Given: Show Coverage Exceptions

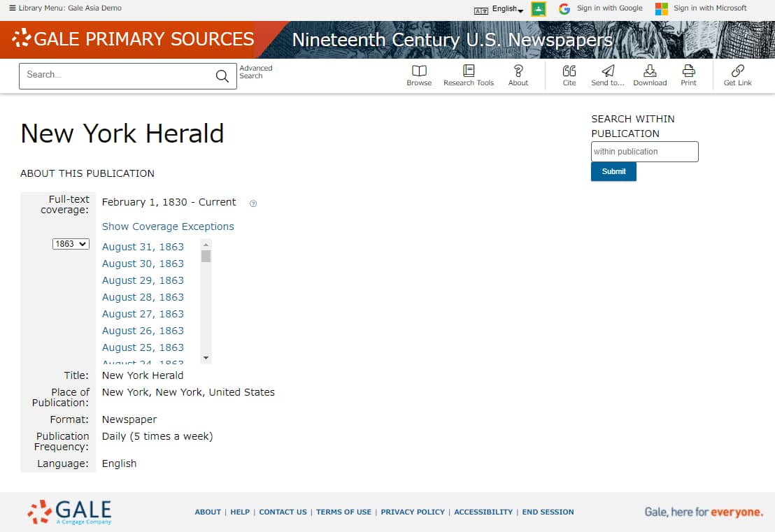Looking at the screenshot, I should [x=168, y=227].
